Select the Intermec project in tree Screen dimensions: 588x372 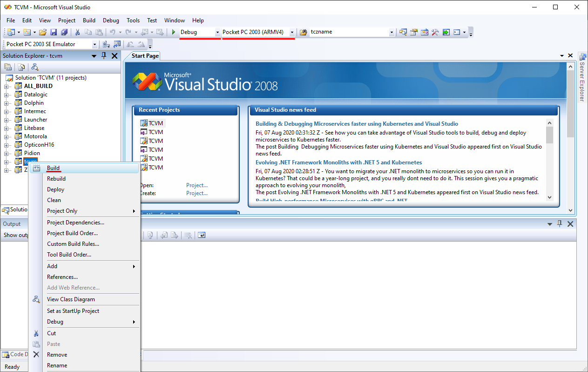pos(35,111)
